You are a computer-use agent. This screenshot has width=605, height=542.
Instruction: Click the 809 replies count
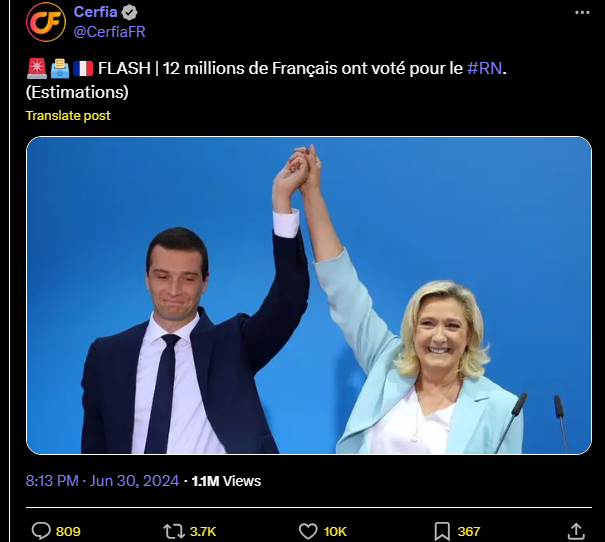point(68,532)
